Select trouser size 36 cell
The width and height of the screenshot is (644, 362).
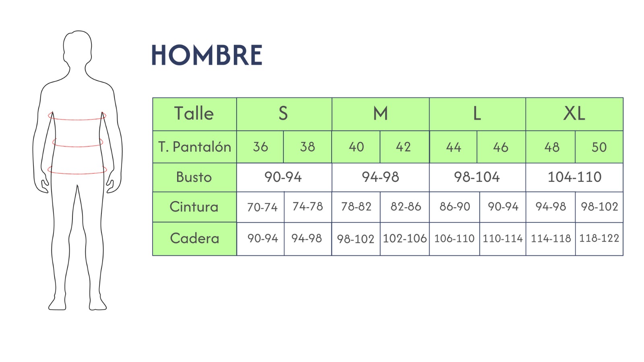tap(260, 147)
